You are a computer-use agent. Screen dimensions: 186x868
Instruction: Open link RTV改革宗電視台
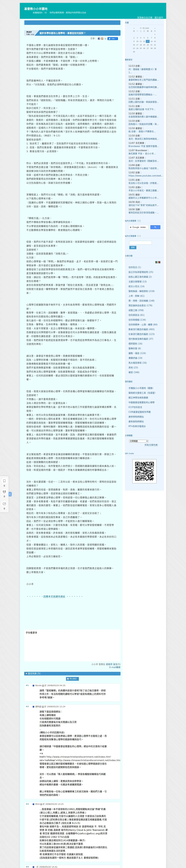pos(137,426)
